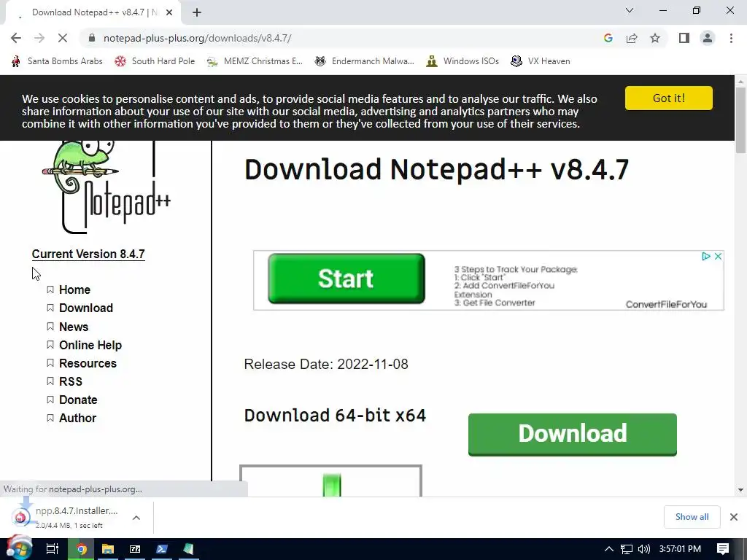Open File Explorer from taskbar

point(108,549)
